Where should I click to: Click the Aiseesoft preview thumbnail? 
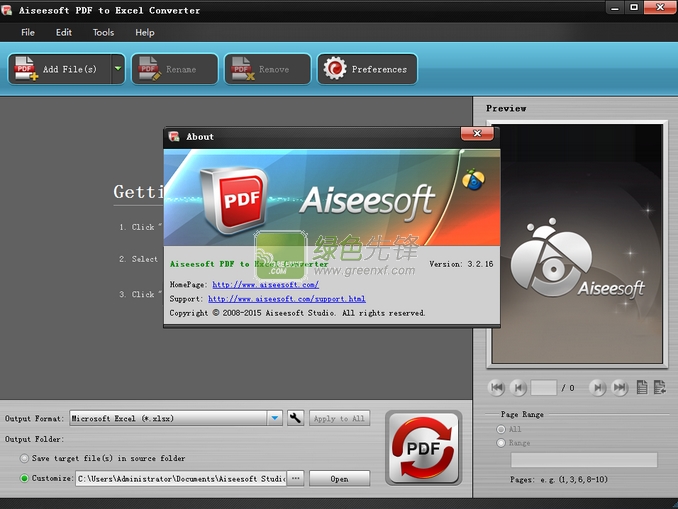point(577,243)
